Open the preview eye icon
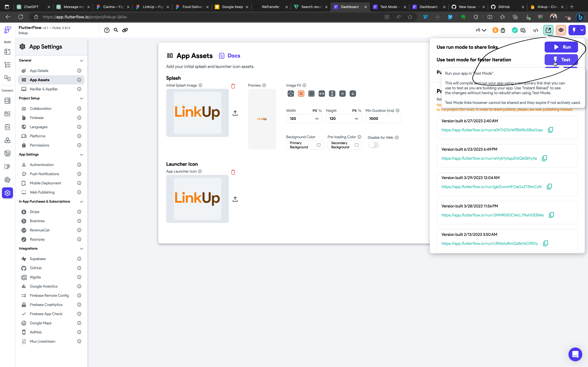This screenshot has width=588, height=367. [561, 30]
